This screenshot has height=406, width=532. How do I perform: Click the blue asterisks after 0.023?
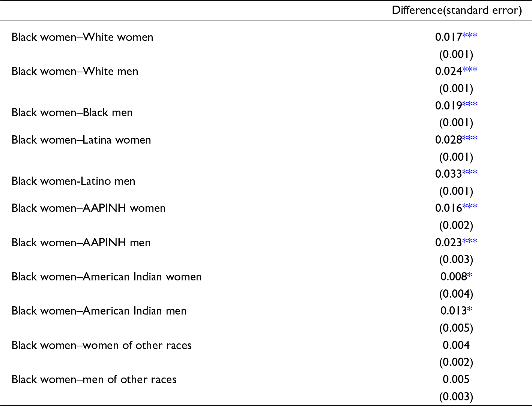(x=470, y=241)
